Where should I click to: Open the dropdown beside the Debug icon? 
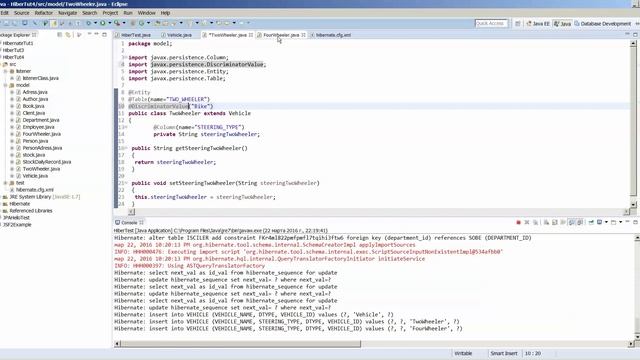(95, 23)
